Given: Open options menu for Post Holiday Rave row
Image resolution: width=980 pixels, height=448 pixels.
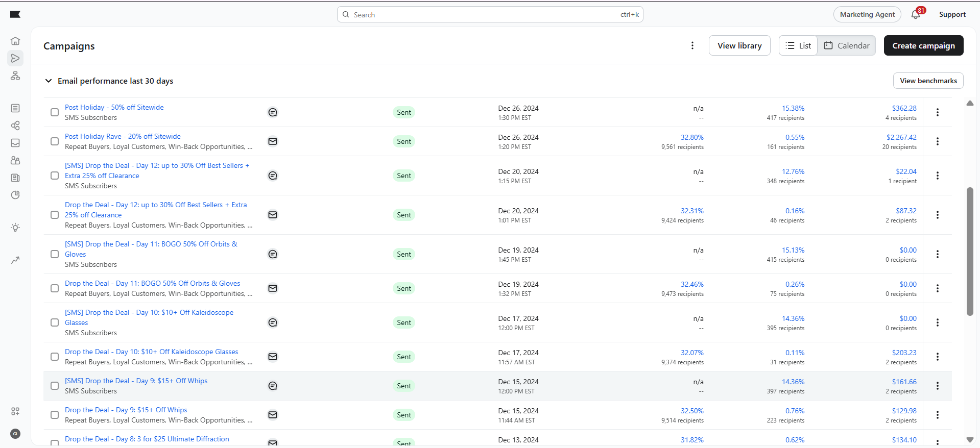Looking at the screenshot, I should 937,141.
